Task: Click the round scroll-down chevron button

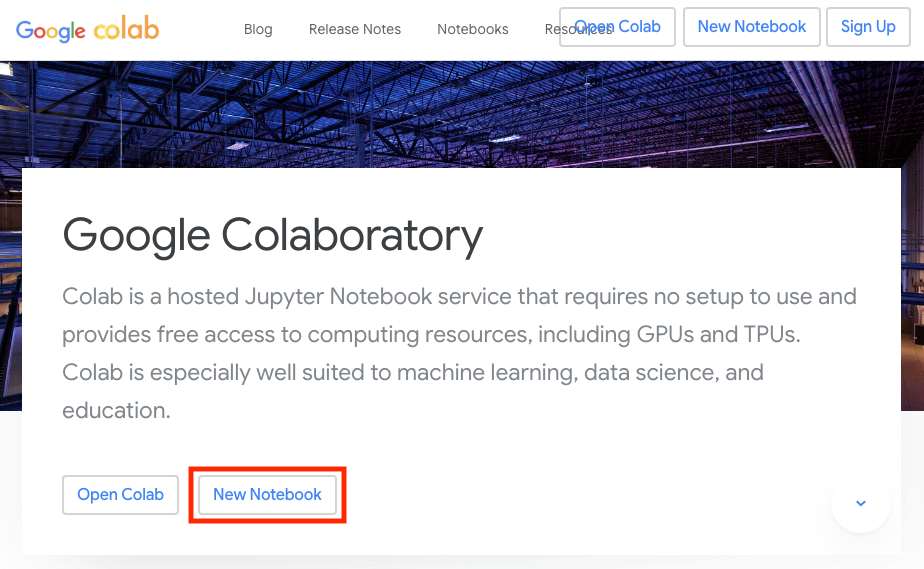Action: (860, 503)
